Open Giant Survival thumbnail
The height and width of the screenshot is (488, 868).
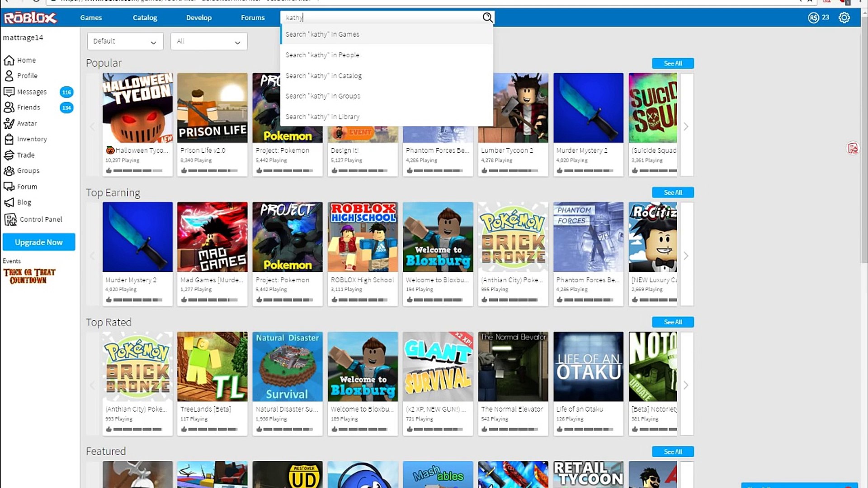point(438,367)
